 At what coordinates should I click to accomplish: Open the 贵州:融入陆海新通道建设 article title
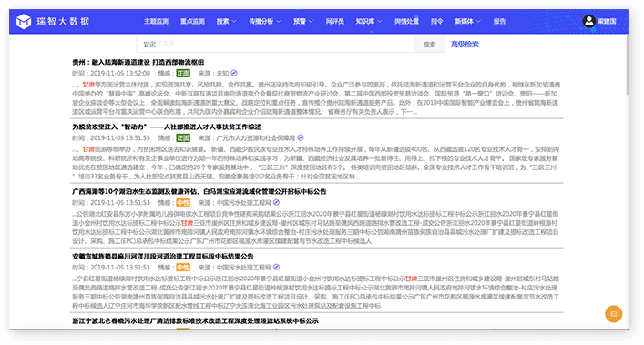click(x=138, y=62)
